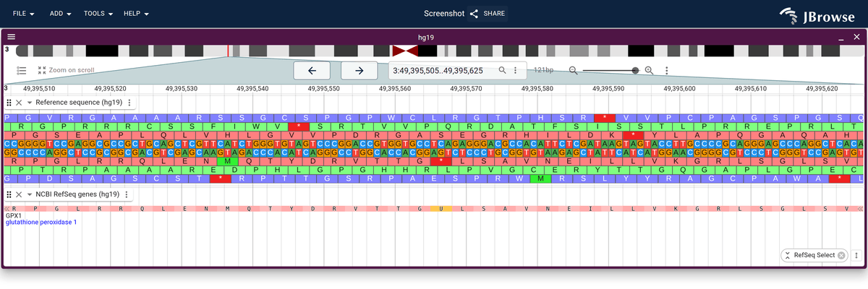Viewport: 868px width, 289px height.
Task: Open view options three-dot menu beside zoom
Action: (666, 70)
